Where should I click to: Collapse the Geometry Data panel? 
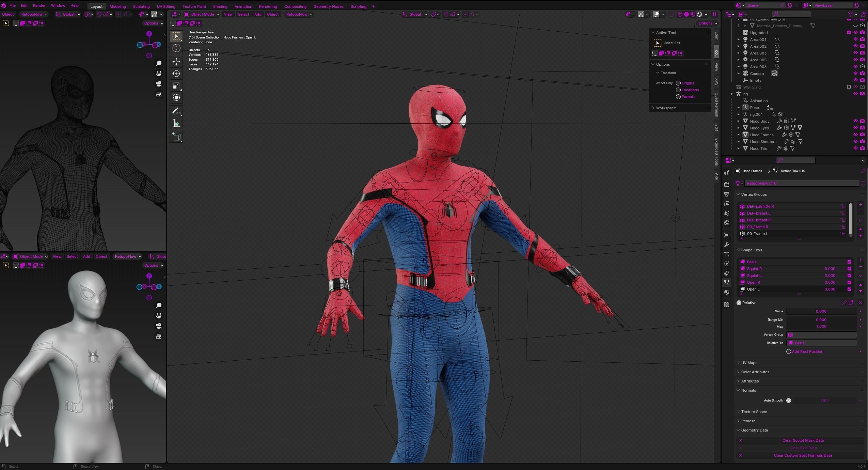tap(754, 430)
